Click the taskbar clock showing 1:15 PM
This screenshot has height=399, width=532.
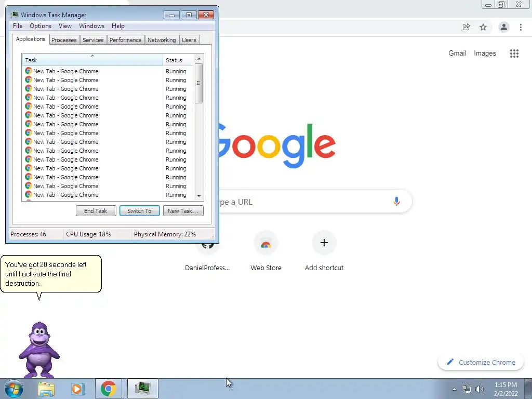[506, 389]
